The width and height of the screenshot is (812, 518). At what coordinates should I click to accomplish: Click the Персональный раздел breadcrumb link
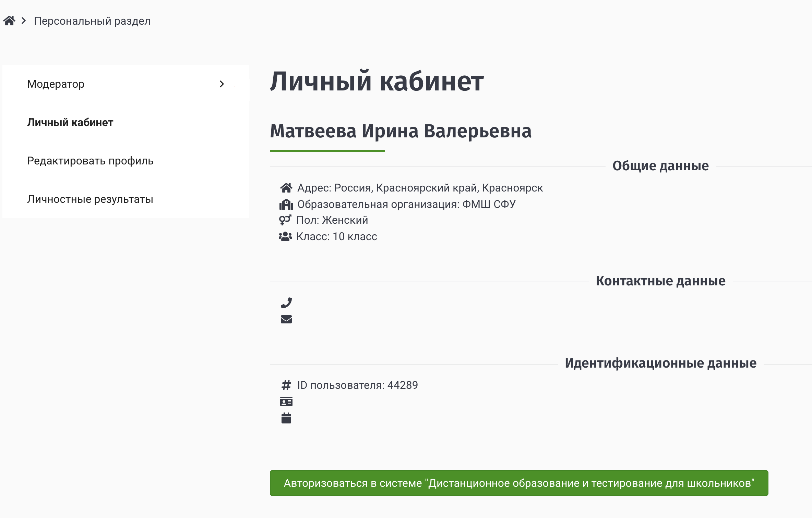click(92, 21)
